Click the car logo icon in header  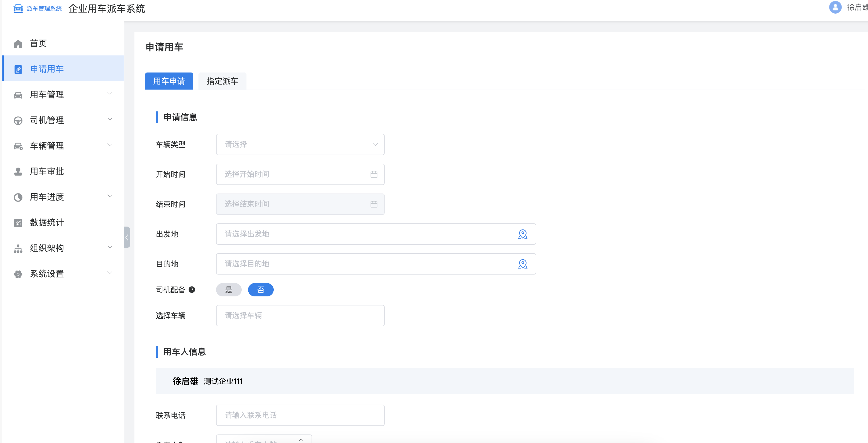point(18,9)
